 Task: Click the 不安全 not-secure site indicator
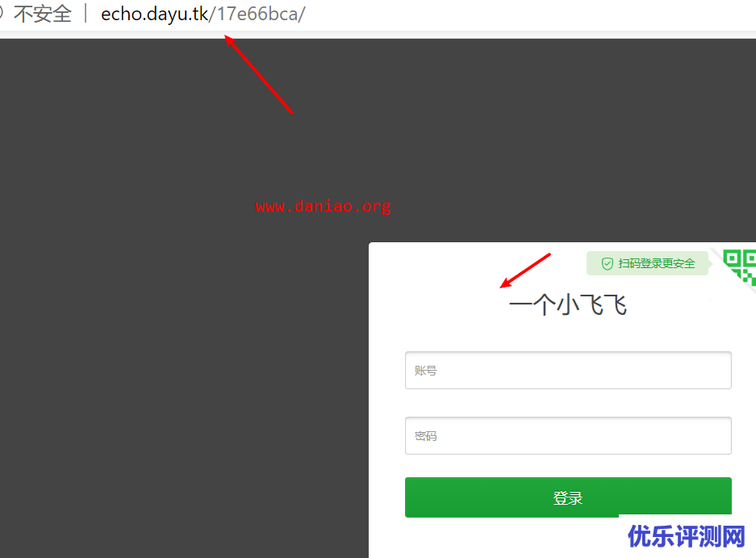click(43, 14)
